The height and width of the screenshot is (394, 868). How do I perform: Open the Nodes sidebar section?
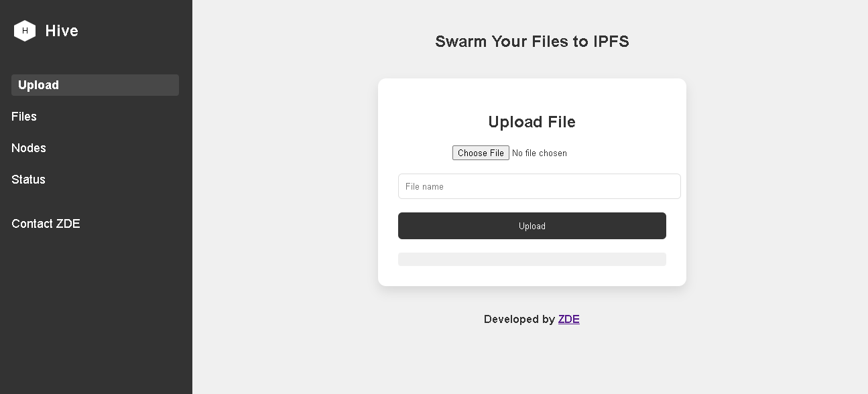[x=29, y=148]
